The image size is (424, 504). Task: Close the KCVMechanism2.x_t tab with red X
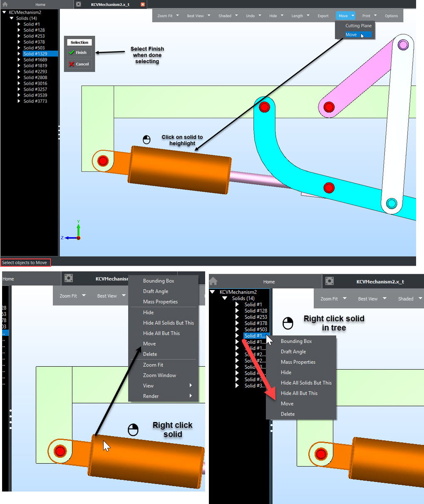tap(143, 5)
